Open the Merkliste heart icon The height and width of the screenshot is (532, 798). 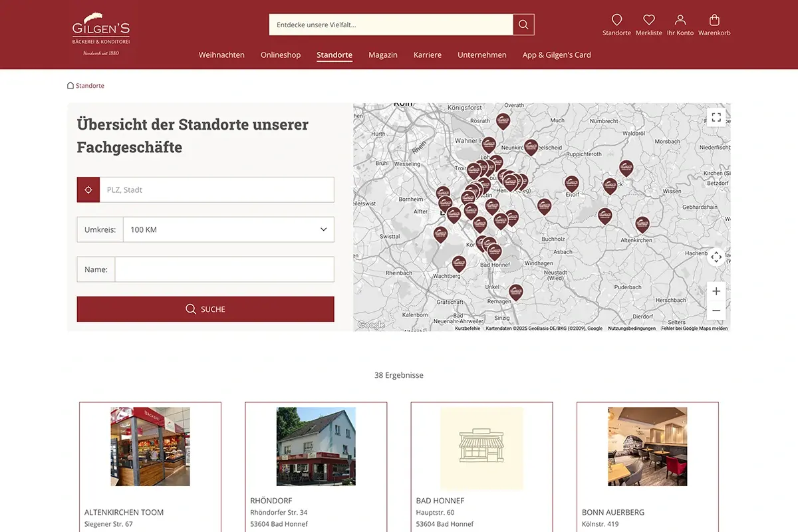click(648, 21)
